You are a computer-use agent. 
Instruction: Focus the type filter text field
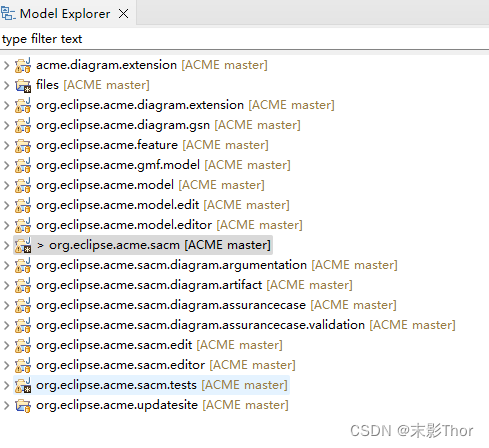tap(244, 39)
